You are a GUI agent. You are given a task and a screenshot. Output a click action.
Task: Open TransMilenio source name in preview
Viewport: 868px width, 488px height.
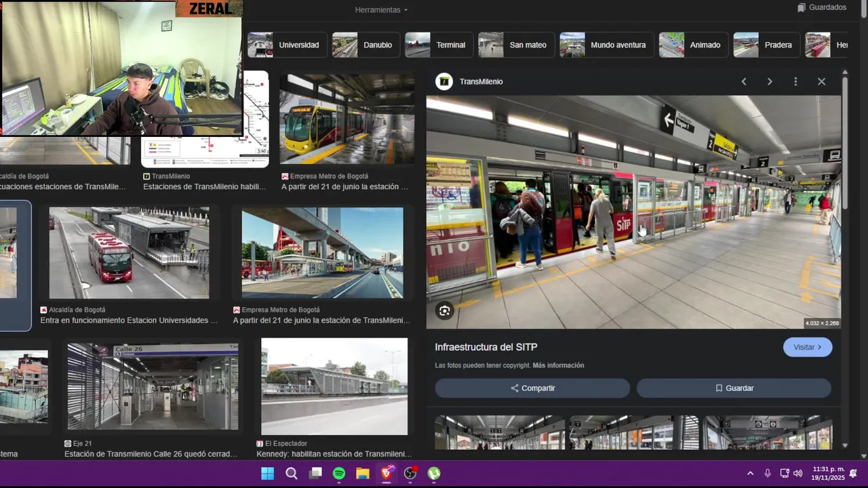pyautogui.click(x=481, y=81)
